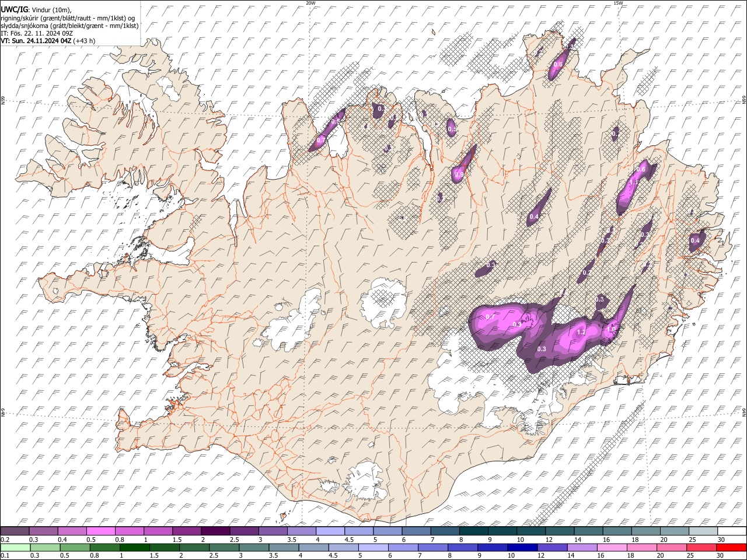
Task: Click the '1.1' precipitation value on the map
Action: click(633, 183)
